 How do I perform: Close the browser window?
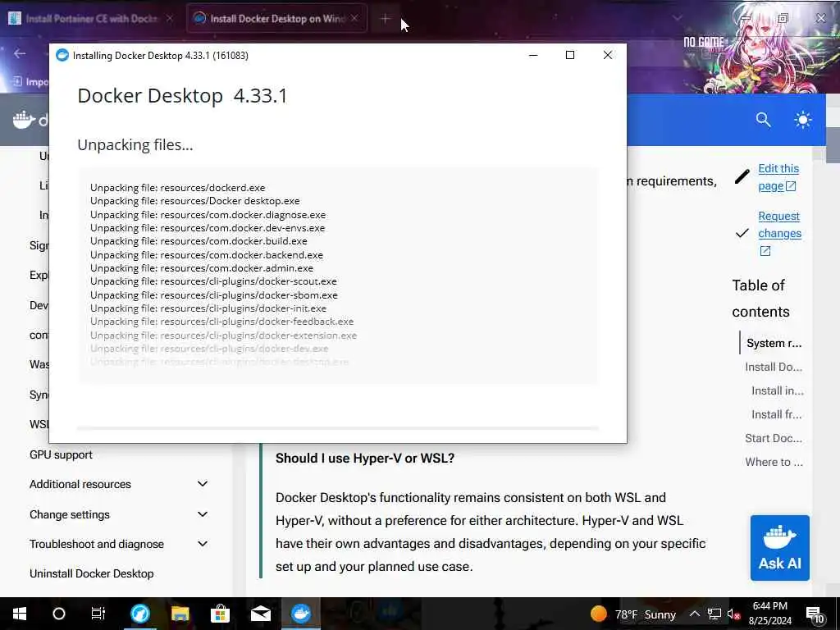(820, 18)
